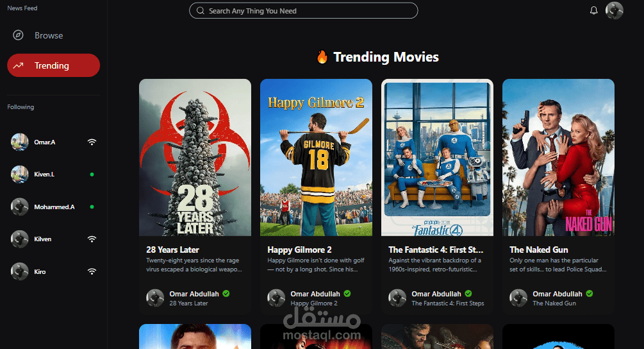Screen dimensions: 644x349
Task: Click author avatar on Happy Gilmore 2 card
Action: click(x=276, y=298)
